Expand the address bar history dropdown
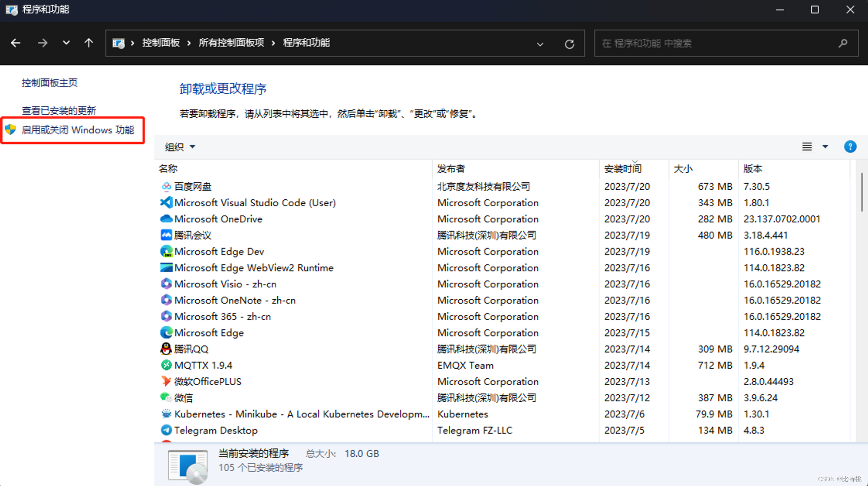Image resolution: width=868 pixels, height=486 pixels. (540, 44)
